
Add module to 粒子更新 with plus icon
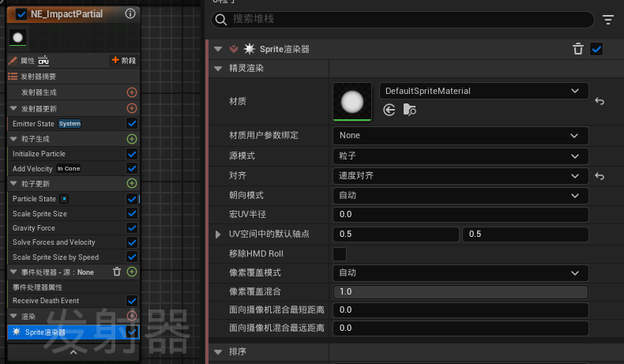(132, 183)
